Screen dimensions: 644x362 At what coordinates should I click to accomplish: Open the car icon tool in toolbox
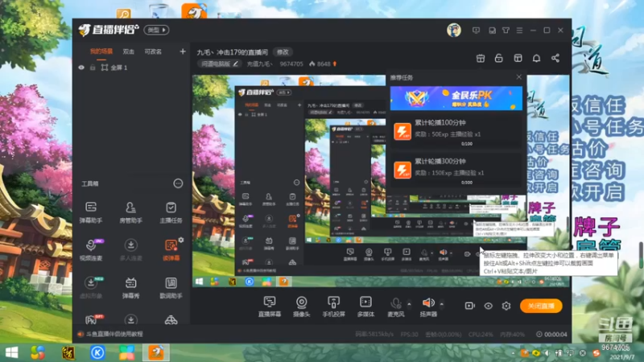171,319
